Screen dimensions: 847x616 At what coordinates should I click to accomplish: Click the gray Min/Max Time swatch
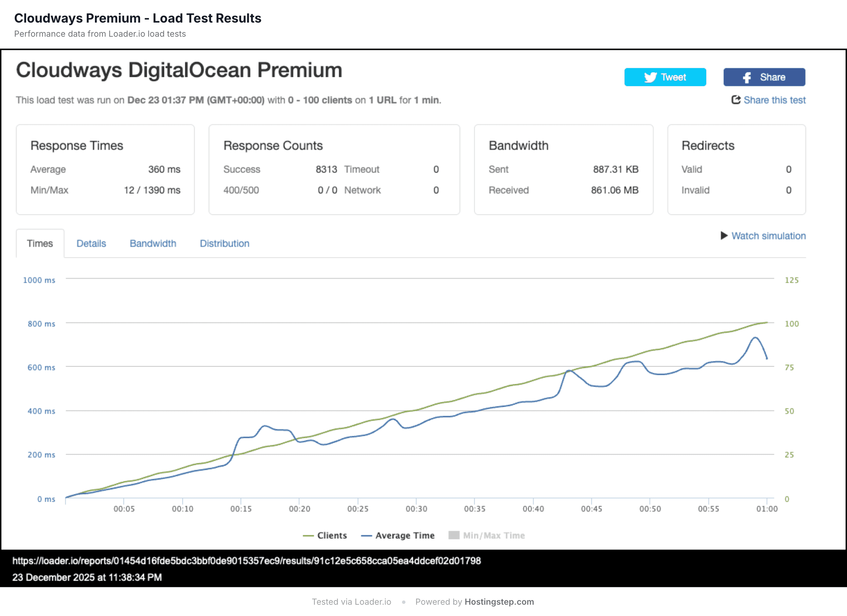[454, 535]
